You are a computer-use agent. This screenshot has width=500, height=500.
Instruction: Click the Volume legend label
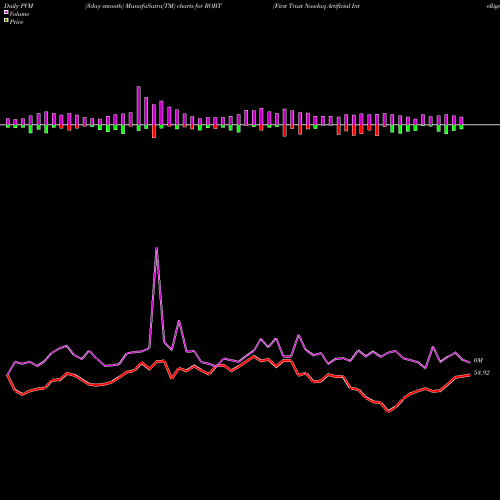[x=19, y=14]
